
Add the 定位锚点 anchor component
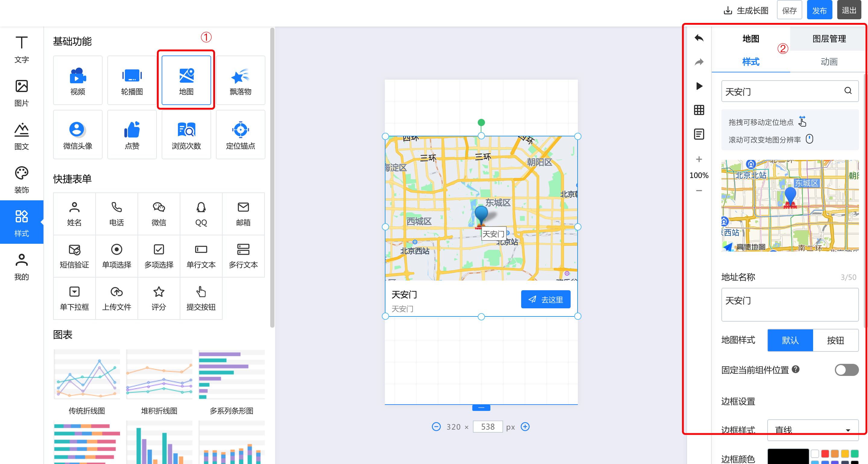point(240,135)
